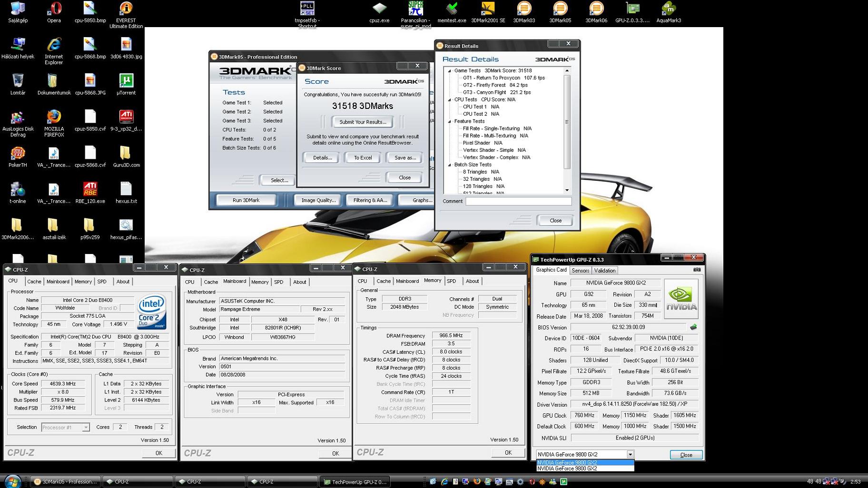Click the To Excel button
This screenshot has width=868, height=488.
(x=363, y=157)
